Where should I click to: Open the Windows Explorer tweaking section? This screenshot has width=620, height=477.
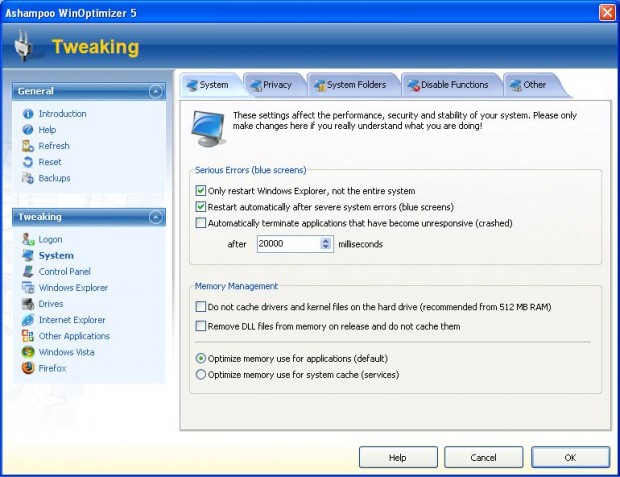coord(73,288)
